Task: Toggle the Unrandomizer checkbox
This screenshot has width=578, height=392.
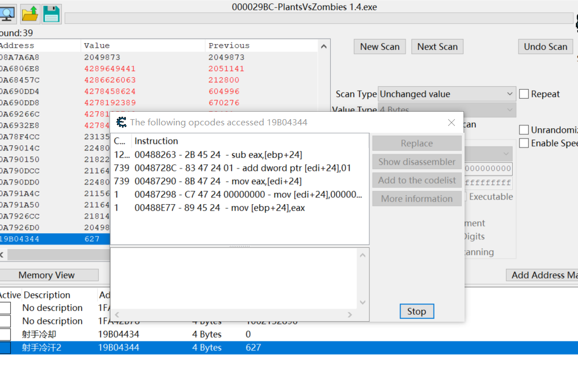Action: [524, 130]
